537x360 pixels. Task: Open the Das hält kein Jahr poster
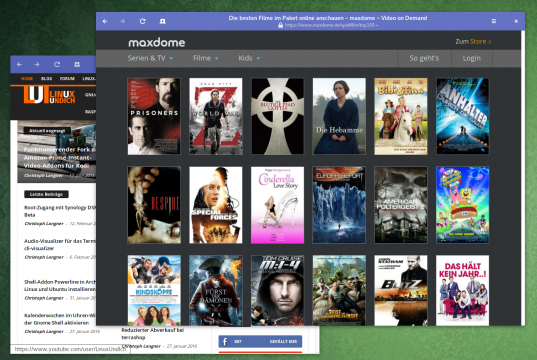click(x=462, y=290)
